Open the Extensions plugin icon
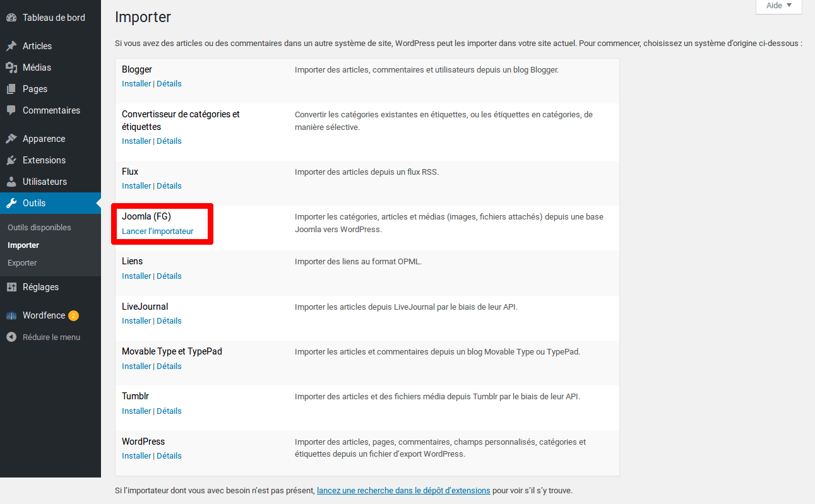 [11, 160]
